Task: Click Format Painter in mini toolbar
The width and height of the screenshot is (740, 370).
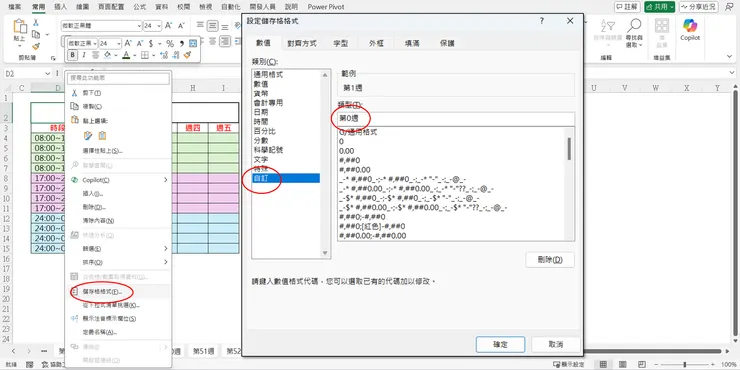Action: point(187,55)
